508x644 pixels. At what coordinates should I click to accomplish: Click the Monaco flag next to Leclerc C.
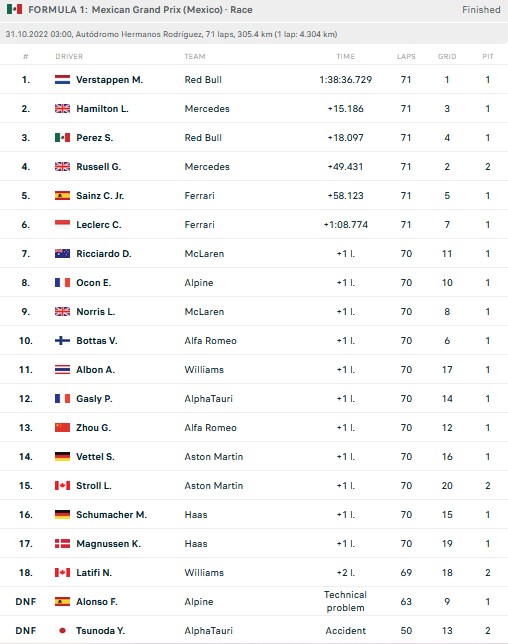coord(62,225)
